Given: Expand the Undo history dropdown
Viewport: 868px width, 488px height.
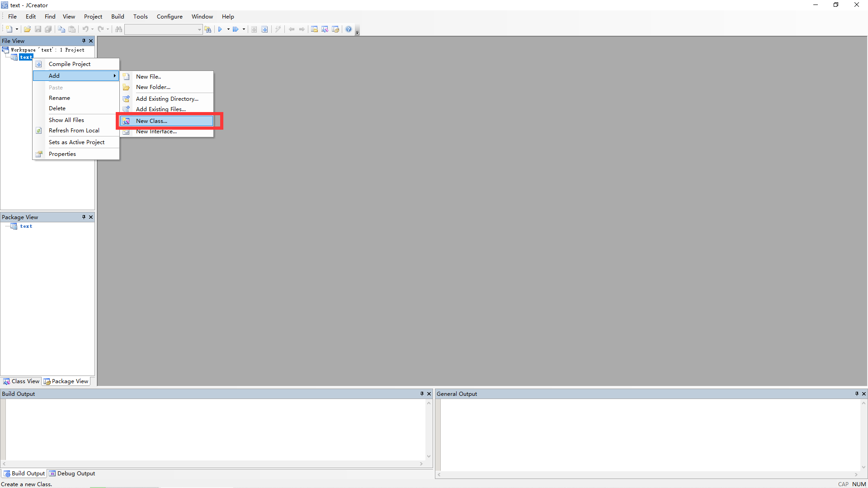Looking at the screenshot, I should point(92,29).
